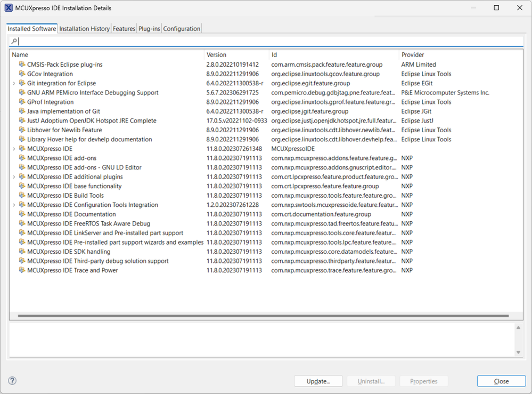Click the icon beside MCUXpresso IDE add-ons
The height and width of the screenshot is (394, 532).
(x=22, y=158)
